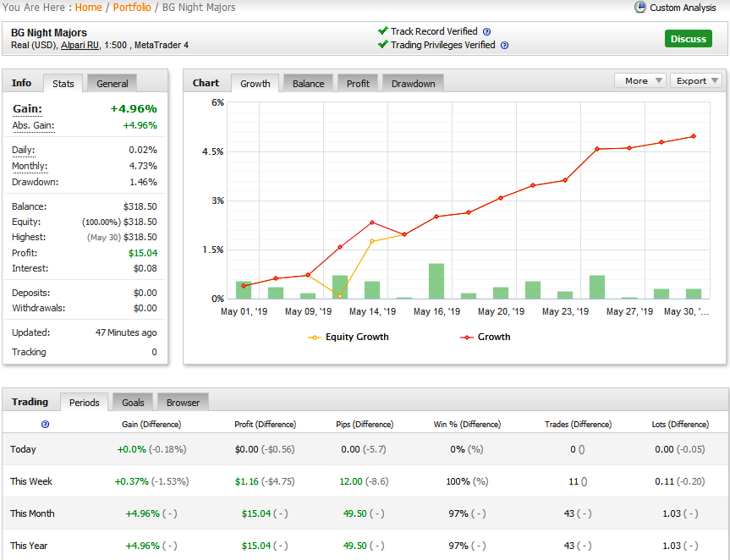Open the More dropdown in chart panel
This screenshot has width=730, height=560.
[x=640, y=80]
